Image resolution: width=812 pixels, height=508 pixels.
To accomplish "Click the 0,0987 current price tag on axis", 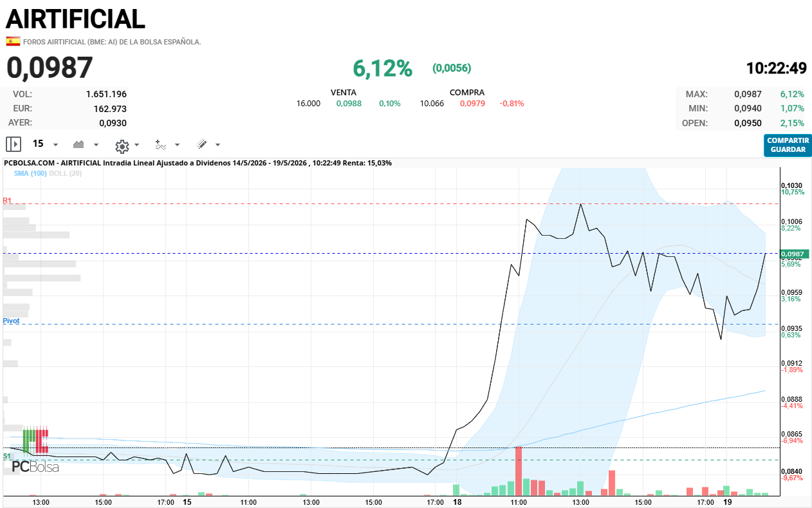I will point(795,254).
